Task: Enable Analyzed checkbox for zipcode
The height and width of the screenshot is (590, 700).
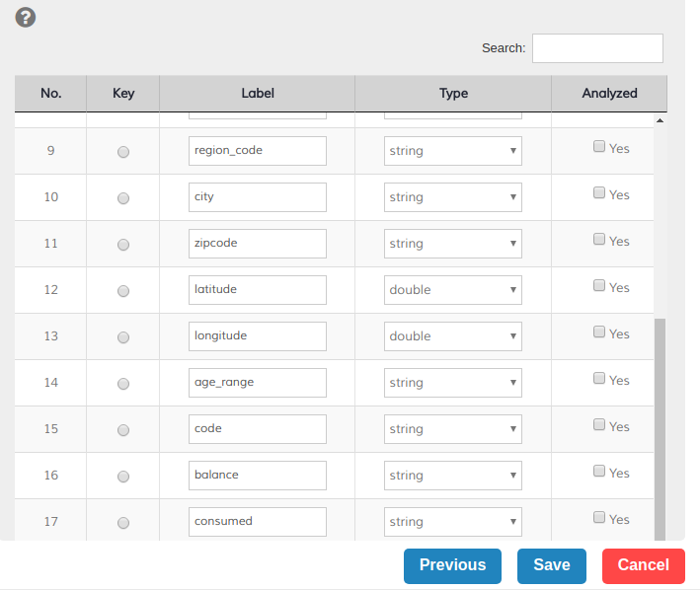Action: pyautogui.click(x=599, y=240)
